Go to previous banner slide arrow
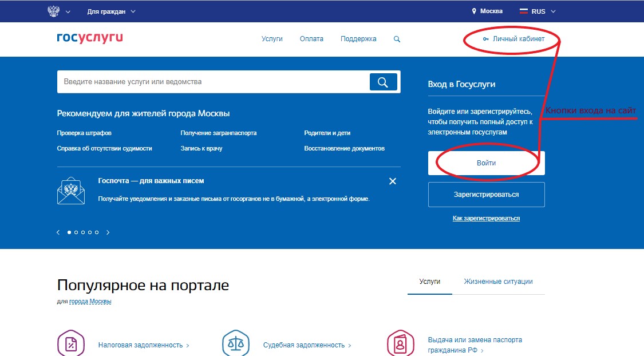The height and width of the screenshot is (356, 644). (x=58, y=232)
